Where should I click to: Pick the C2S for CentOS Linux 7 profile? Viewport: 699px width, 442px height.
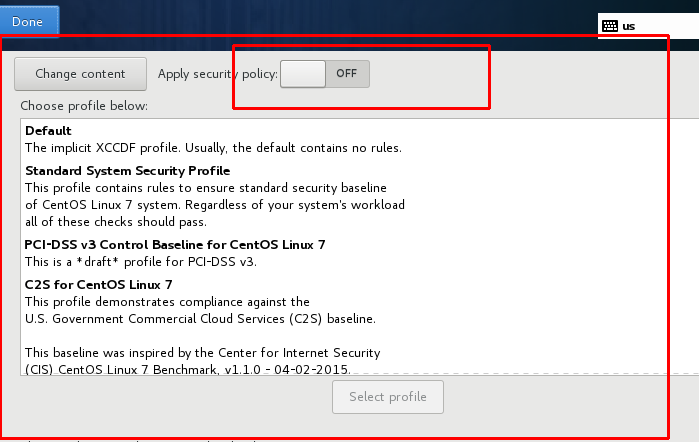pyautogui.click(x=99, y=285)
